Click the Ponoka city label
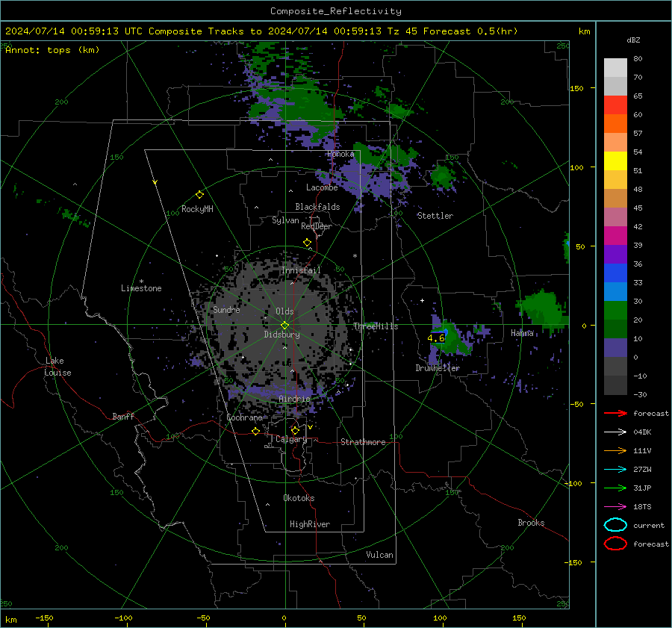 (x=340, y=154)
